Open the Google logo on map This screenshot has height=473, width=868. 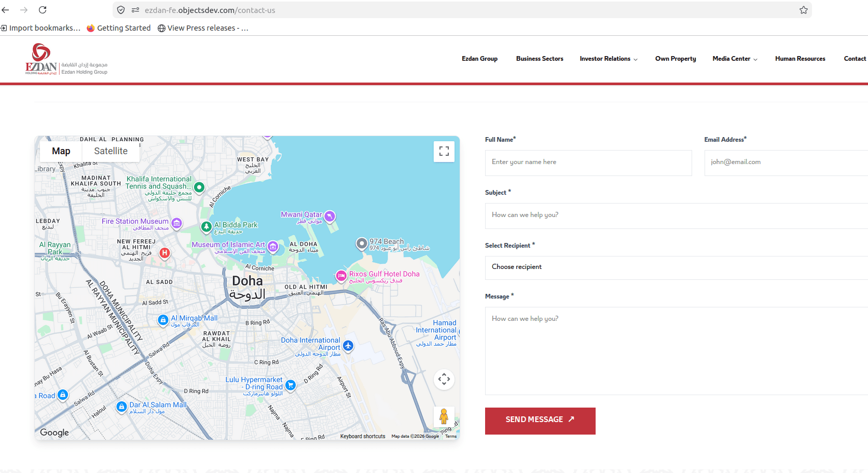54,433
